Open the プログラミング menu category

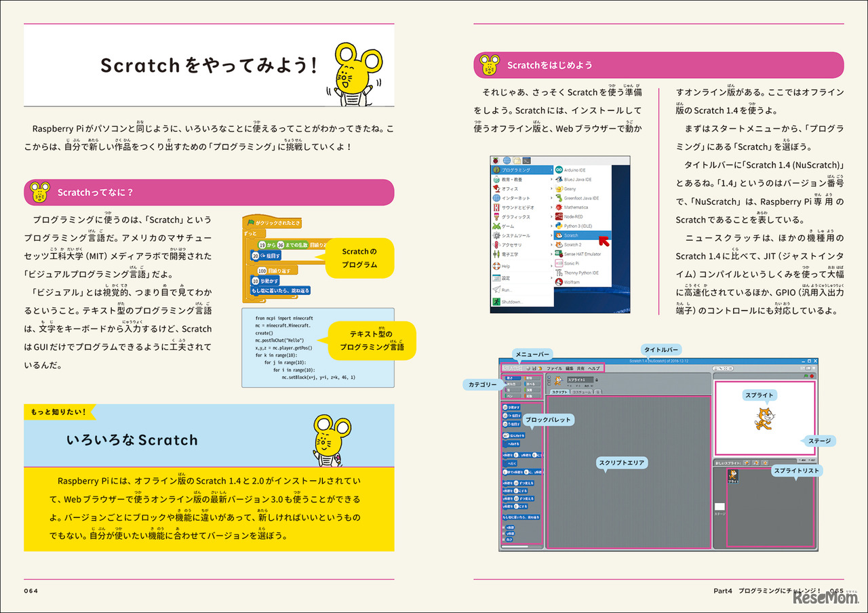coord(522,170)
